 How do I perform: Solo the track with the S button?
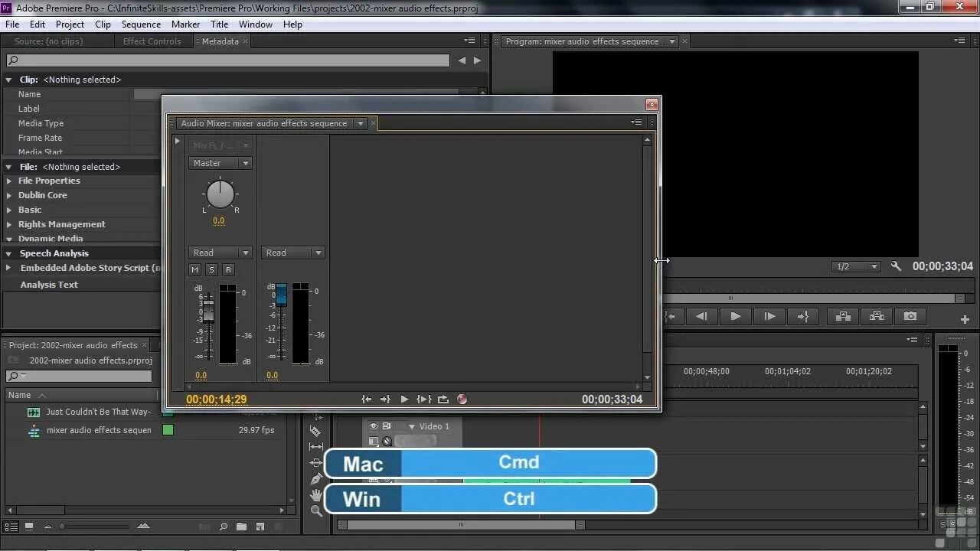point(211,269)
